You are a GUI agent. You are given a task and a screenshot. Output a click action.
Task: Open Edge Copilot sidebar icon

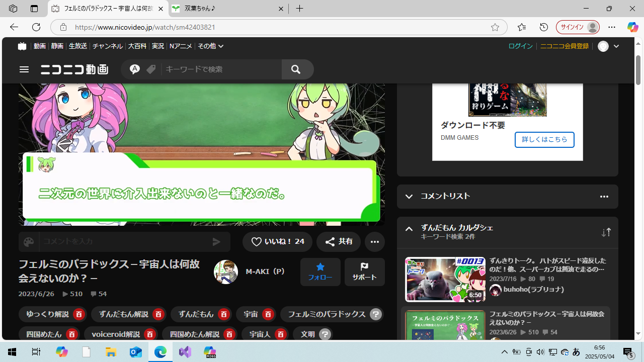pyautogui.click(x=632, y=27)
